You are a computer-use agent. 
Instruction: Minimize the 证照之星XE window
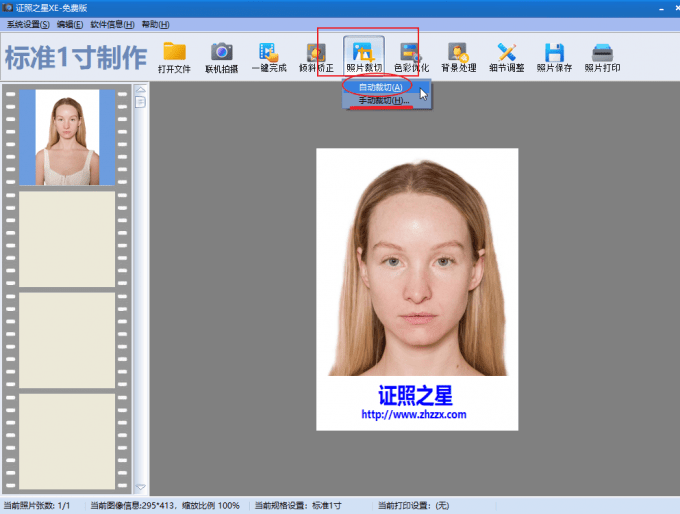point(662,8)
